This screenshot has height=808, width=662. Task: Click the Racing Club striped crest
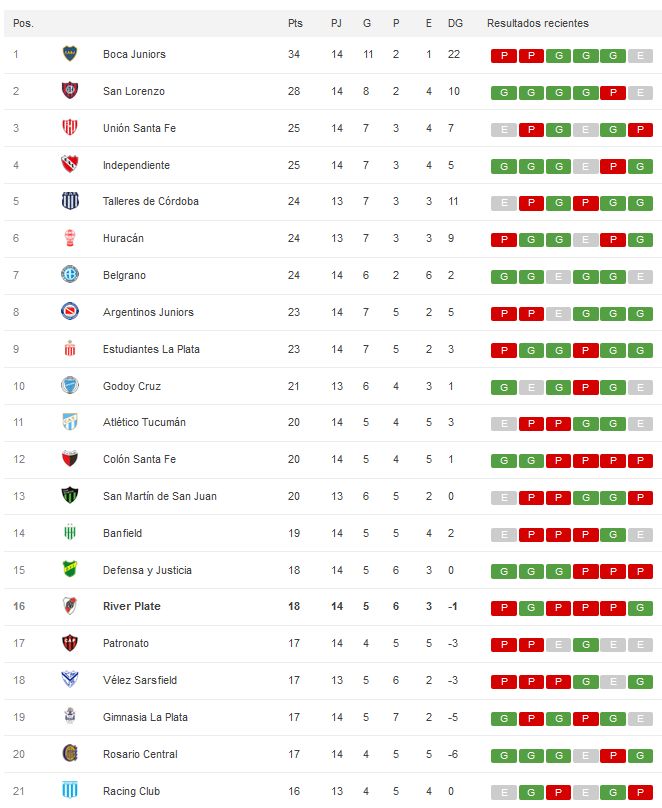(x=70, y=790)
